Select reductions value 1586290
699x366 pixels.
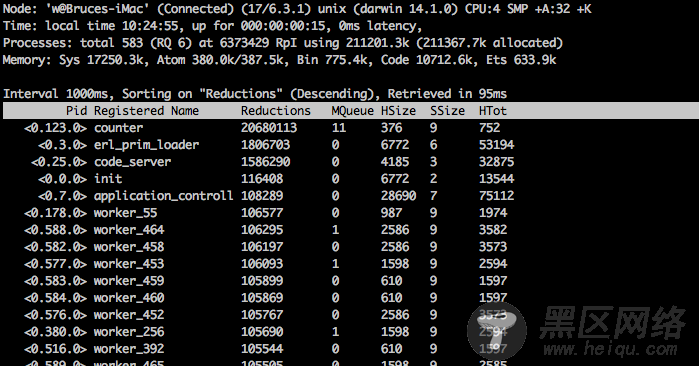tap(265, 162)
